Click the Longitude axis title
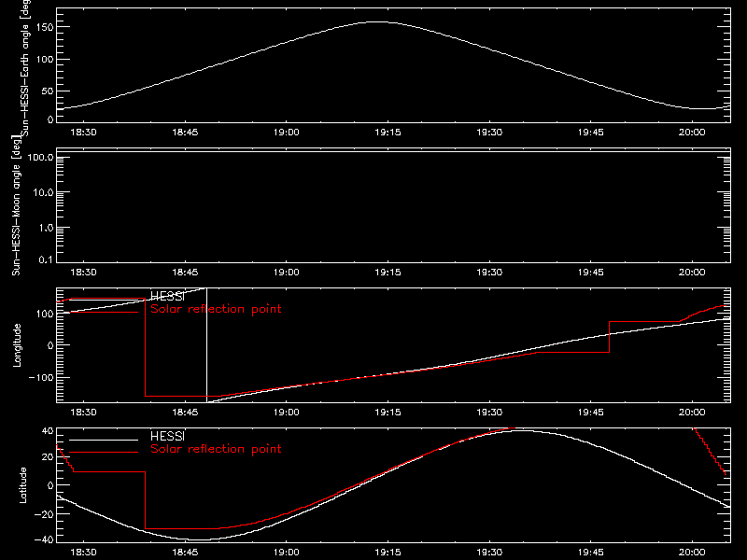Image resolution: width=747 pixels, height=560 pixels. [17, 345]
